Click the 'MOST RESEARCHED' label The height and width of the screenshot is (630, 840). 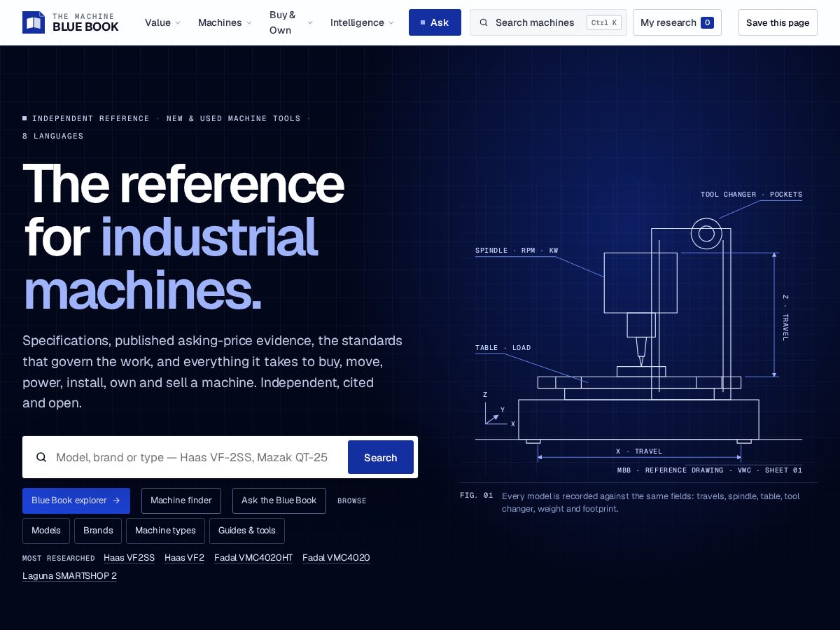coord(59,559)
